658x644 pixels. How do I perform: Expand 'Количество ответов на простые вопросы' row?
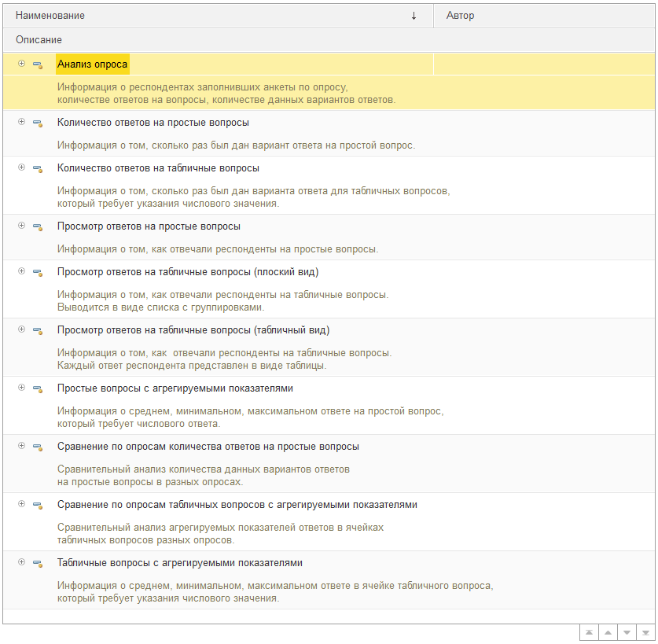(21, 122)
